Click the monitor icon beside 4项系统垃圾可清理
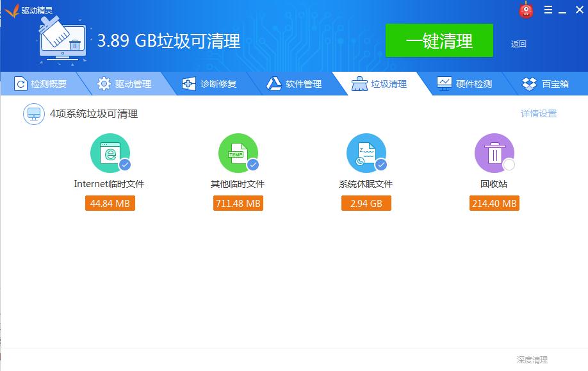588x371 pixels. coord(34,113)
